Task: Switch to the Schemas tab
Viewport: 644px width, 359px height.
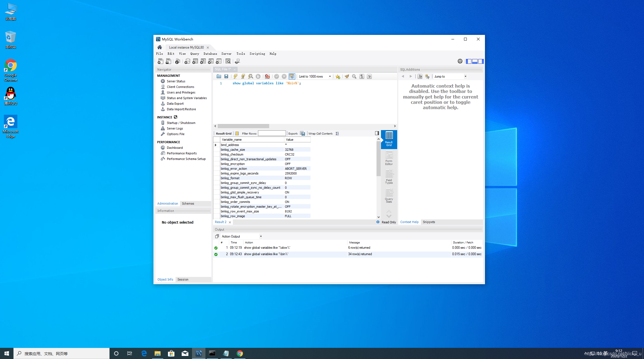Action: 188,204
